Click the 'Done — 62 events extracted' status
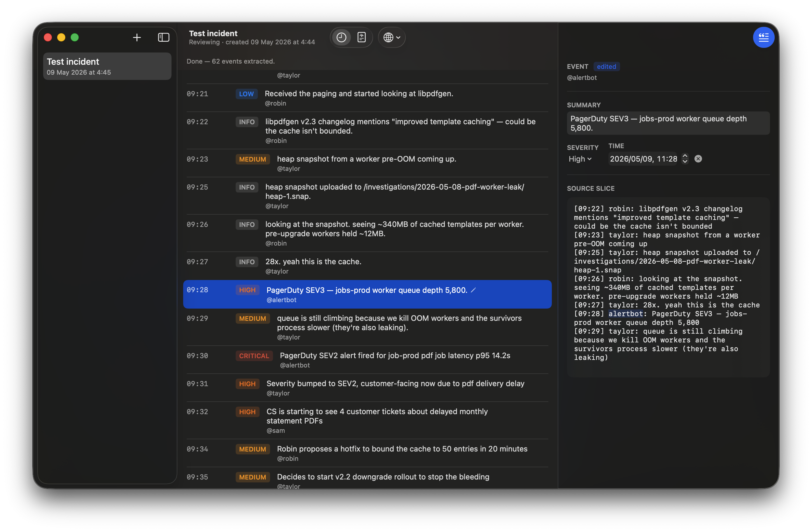This screenshot has height=532, width=812. point(230,62)
